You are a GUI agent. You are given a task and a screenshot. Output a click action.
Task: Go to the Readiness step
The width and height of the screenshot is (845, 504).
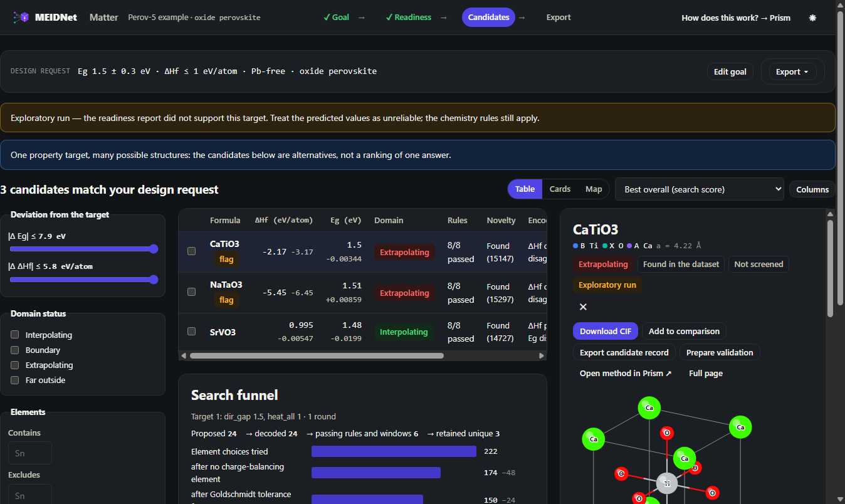pos(408,18)
